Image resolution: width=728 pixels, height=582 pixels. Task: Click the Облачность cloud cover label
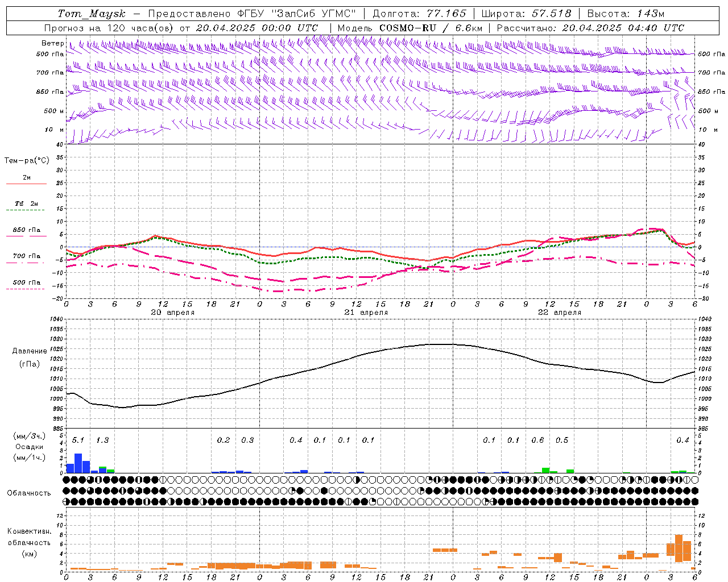click(x=29, y=493)
